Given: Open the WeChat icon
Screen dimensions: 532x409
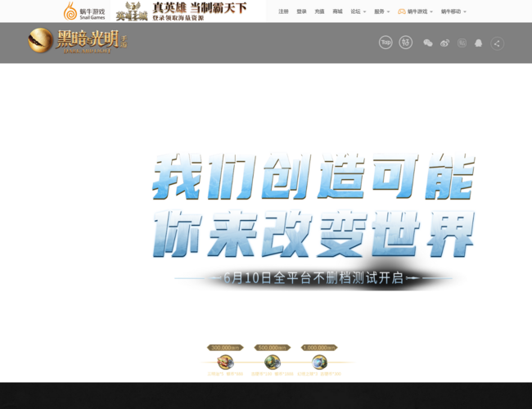Looking at the screenshot, I should click(428, 43).
